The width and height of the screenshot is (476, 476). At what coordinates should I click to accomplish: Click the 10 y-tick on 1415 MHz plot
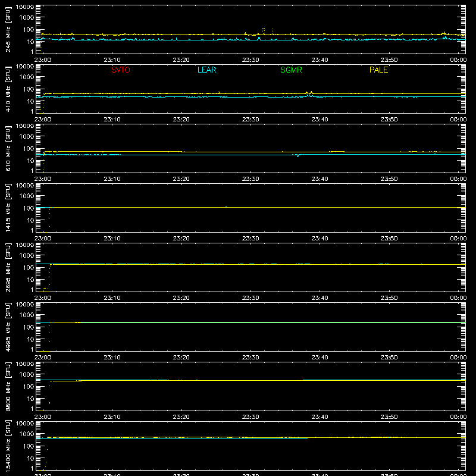[x=30, y=220]
